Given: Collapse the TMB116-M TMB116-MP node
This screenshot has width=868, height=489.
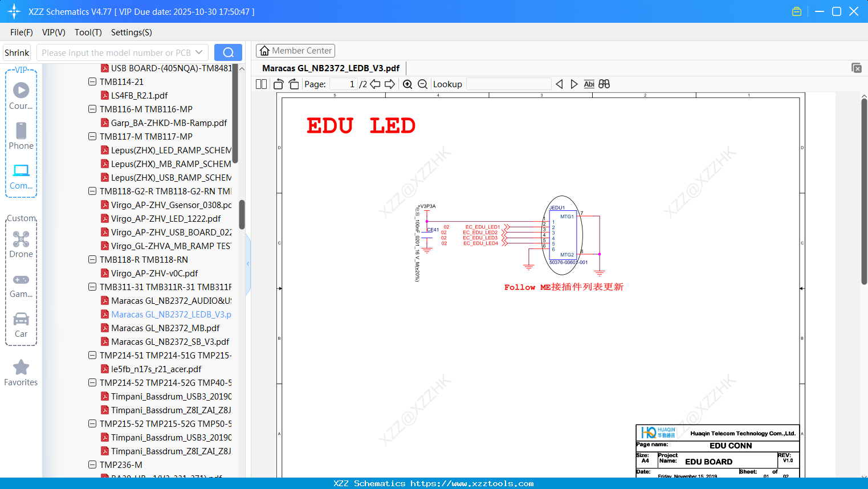Looking at the screenshot, I should pyautogui.click(x=92, y=109).
